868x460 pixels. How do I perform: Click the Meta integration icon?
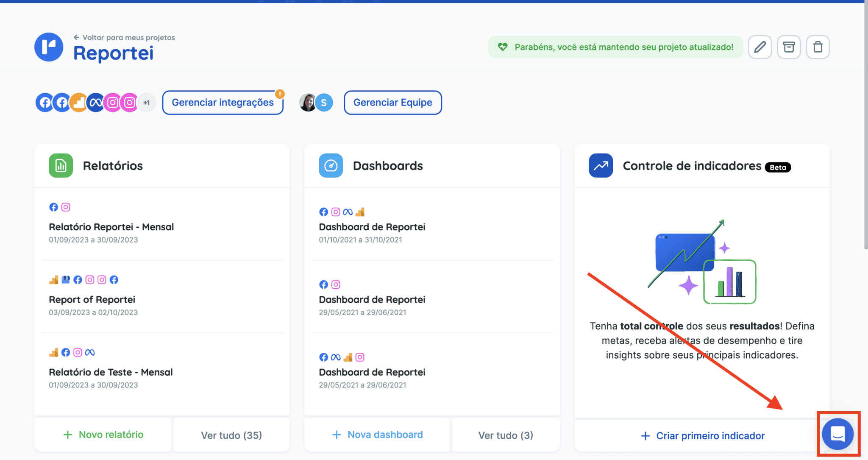96,102
